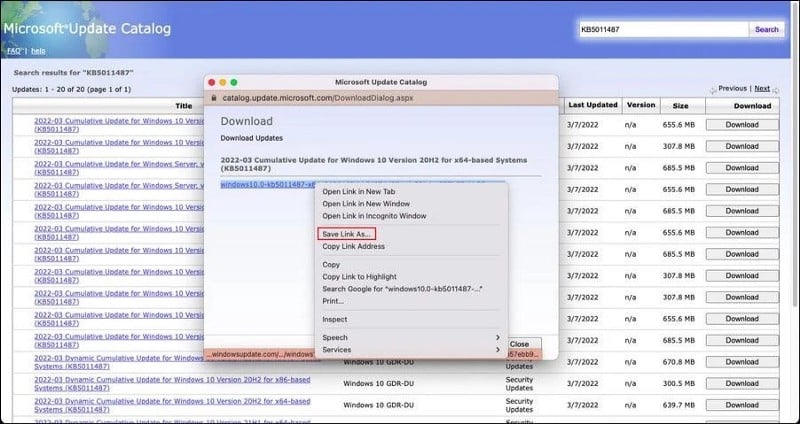Sort by the Version column header
Viewport: 800px width, 424px height.
point(641,105)
